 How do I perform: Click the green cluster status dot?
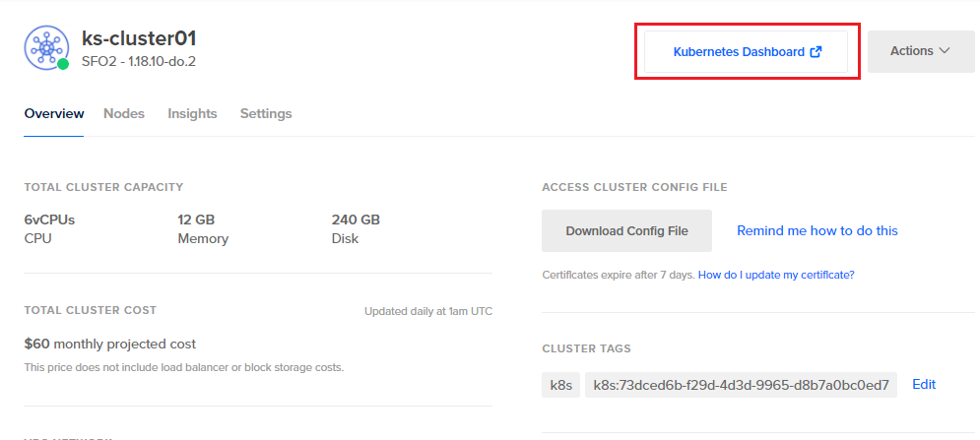[x=62, y=64]
